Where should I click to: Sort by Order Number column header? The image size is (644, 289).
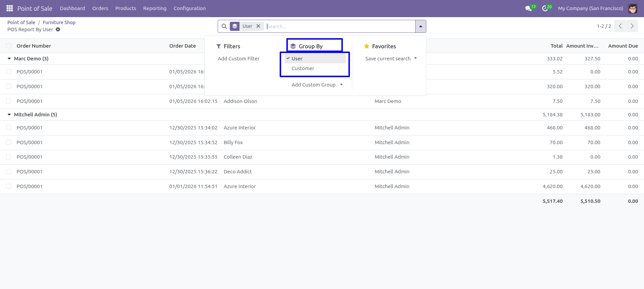coord(34,46)
